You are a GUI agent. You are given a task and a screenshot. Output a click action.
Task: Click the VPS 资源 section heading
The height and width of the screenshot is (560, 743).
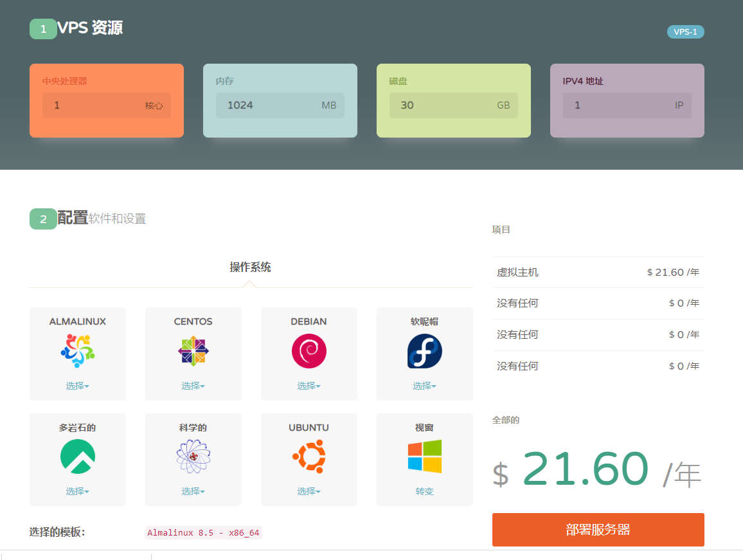pos(90,28)
